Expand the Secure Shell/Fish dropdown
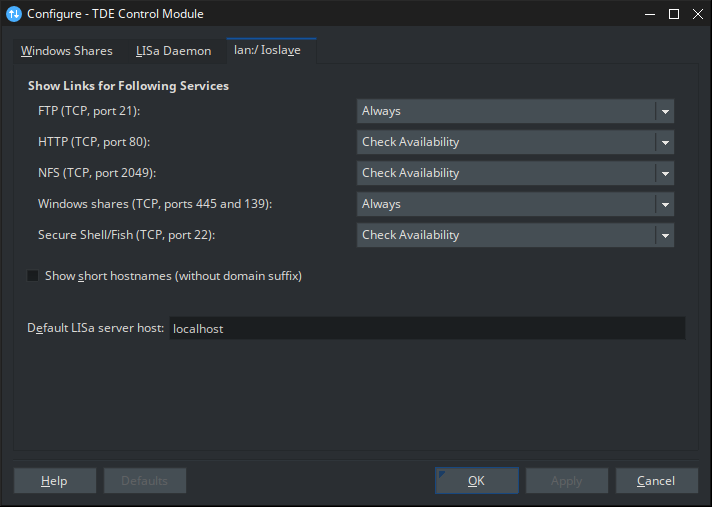 pyautogui.click(x=515, y=235)
